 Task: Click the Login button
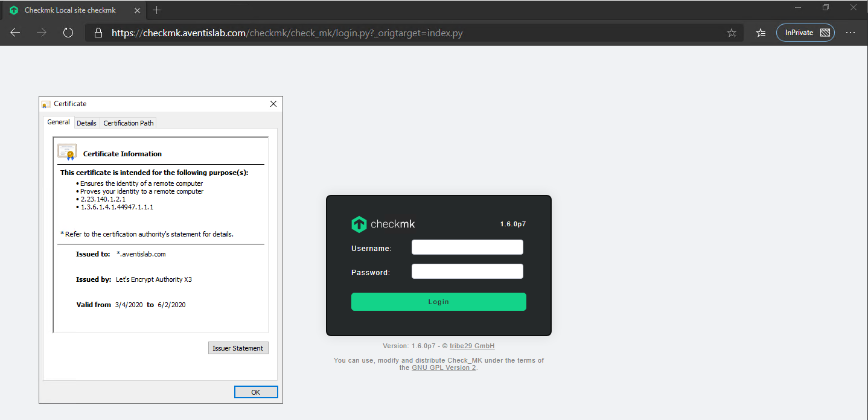pyautogui.click(x=438, y=301)
